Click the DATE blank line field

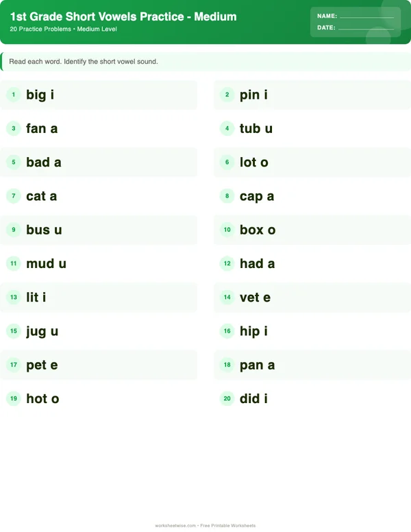click(x=366, y=28)
